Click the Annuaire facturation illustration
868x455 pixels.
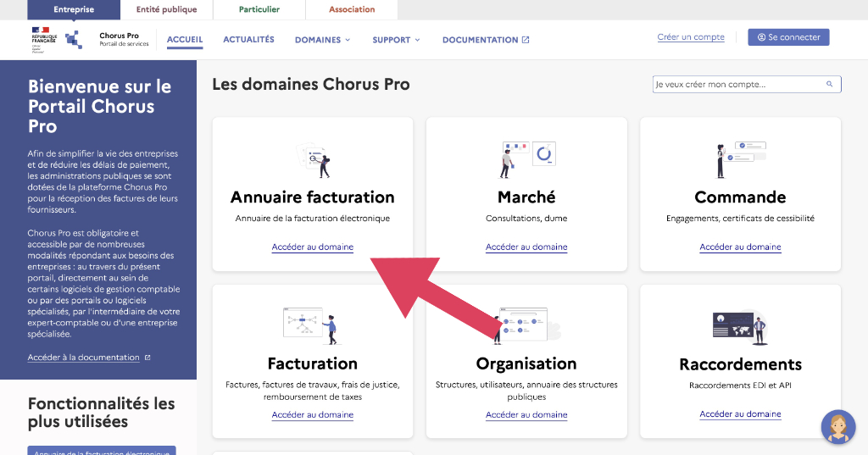(314, 160)
